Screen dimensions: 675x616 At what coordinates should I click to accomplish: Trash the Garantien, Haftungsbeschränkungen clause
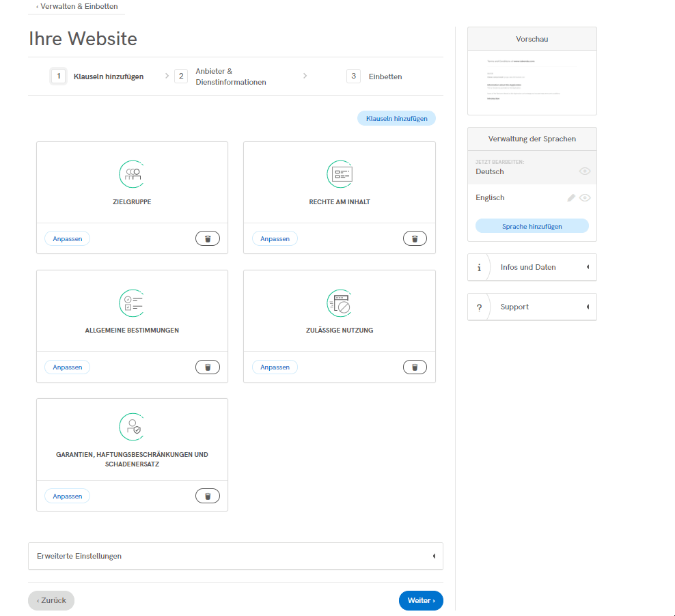coord(208,496)
